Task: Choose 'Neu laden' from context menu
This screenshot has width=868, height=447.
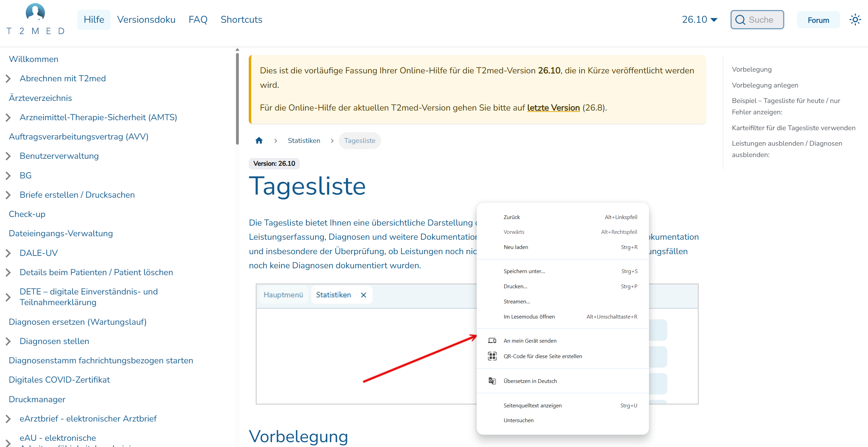Action: point(563,247)
